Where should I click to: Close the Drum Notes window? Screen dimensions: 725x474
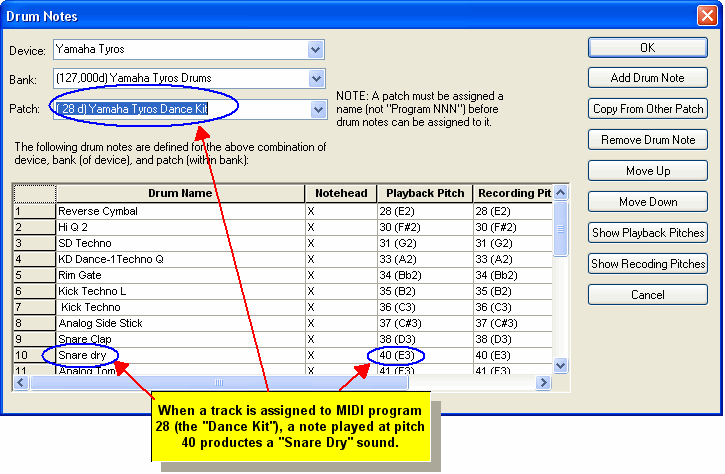706,16
